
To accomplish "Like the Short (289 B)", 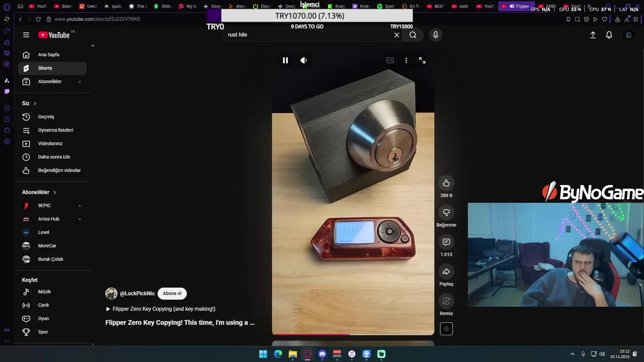I will 446,183.
